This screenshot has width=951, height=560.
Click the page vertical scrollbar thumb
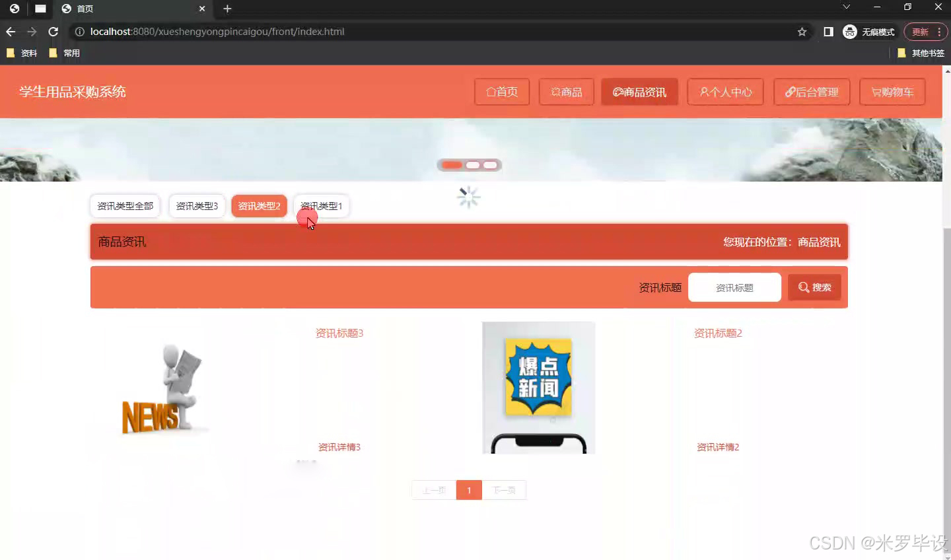(x=947, y=390)
